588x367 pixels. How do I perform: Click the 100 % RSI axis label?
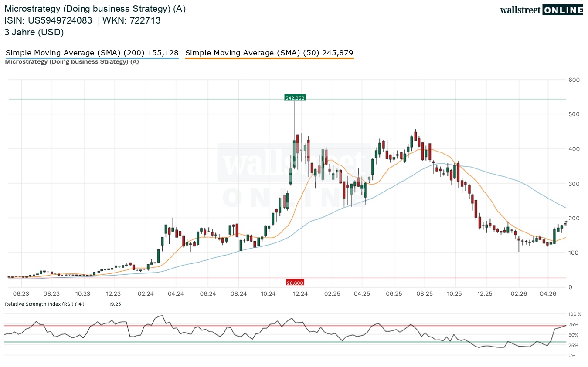(x=575, y=314)
